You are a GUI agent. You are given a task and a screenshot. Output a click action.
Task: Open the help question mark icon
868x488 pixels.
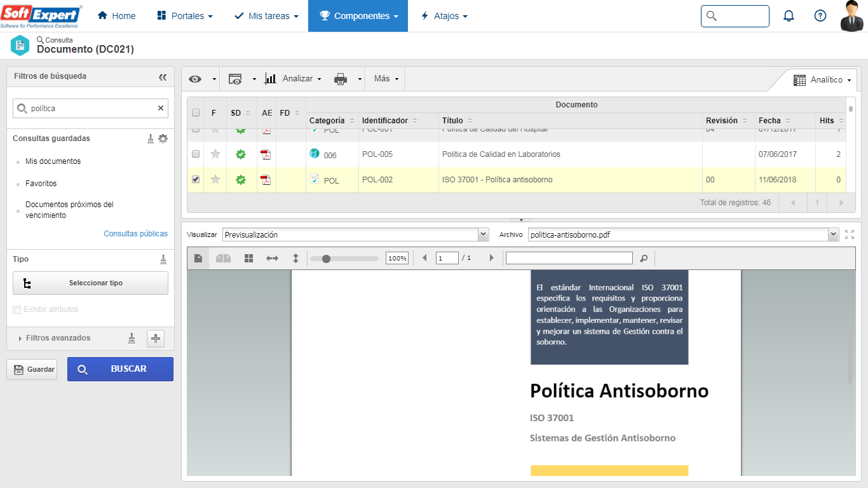pyautogui.click(x=820, y=16)
